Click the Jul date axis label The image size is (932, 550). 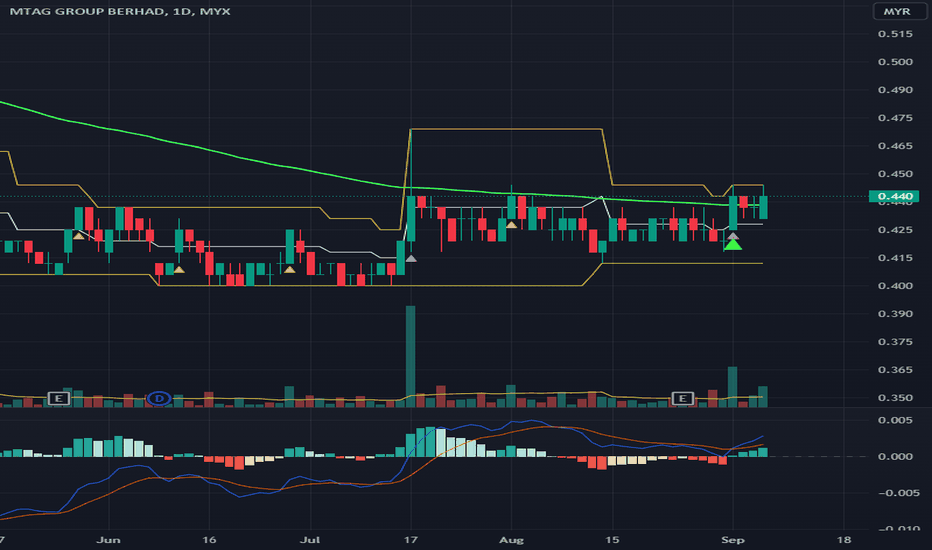pyautogui.click(x=310, y=540)
